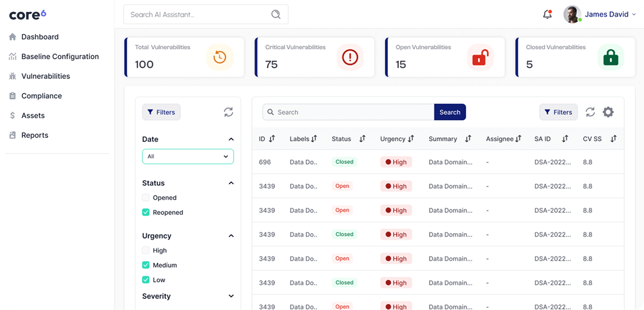644x310 pixels.
Task: Click the refresh icon beside table Filters
Action: pyautogui.click(x=590, y=112)
